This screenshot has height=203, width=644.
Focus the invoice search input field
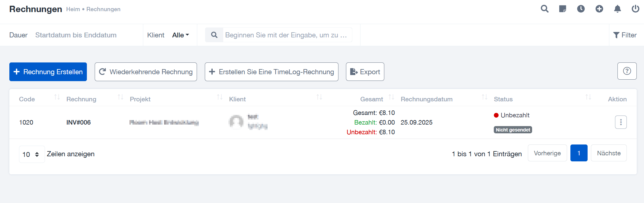(x=287, y=35)
